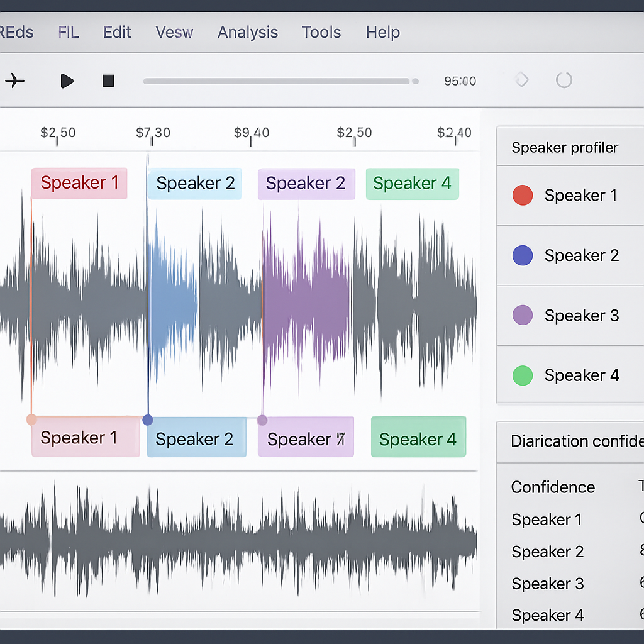Open the Analysis menu
The height and width of the screenshot is (644, 644).
[x=248, y=32]
